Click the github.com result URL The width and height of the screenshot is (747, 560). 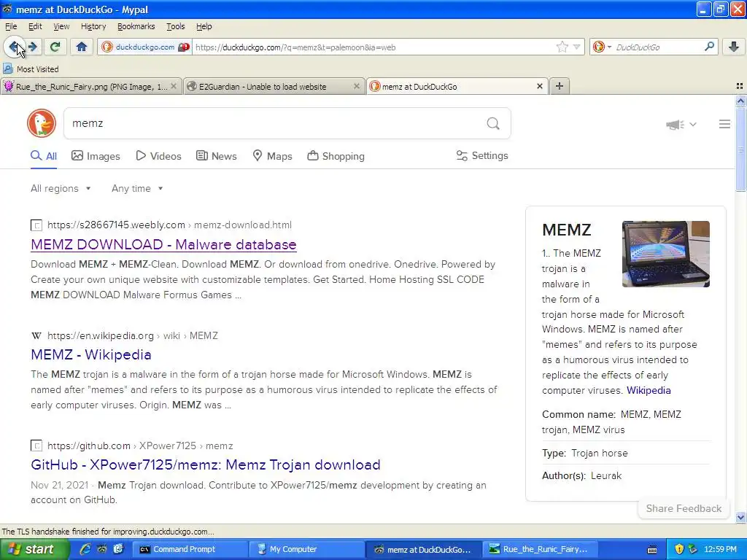(140, 446)
